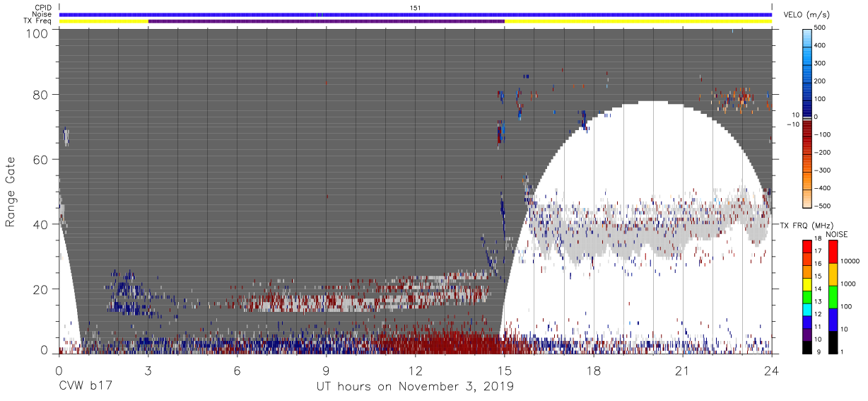Click the red top swatch in the NOISE legend

coord(832,252)
